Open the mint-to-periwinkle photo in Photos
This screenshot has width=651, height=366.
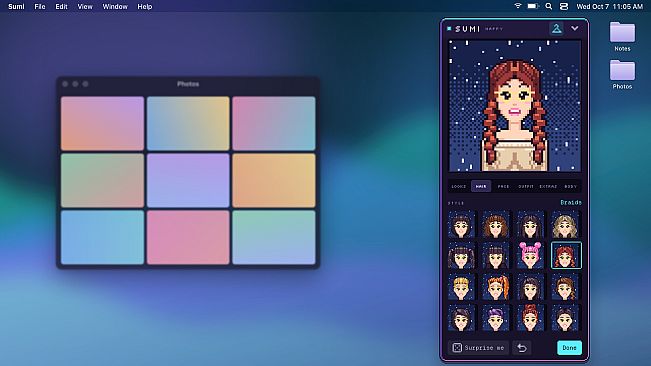(274, 237)
